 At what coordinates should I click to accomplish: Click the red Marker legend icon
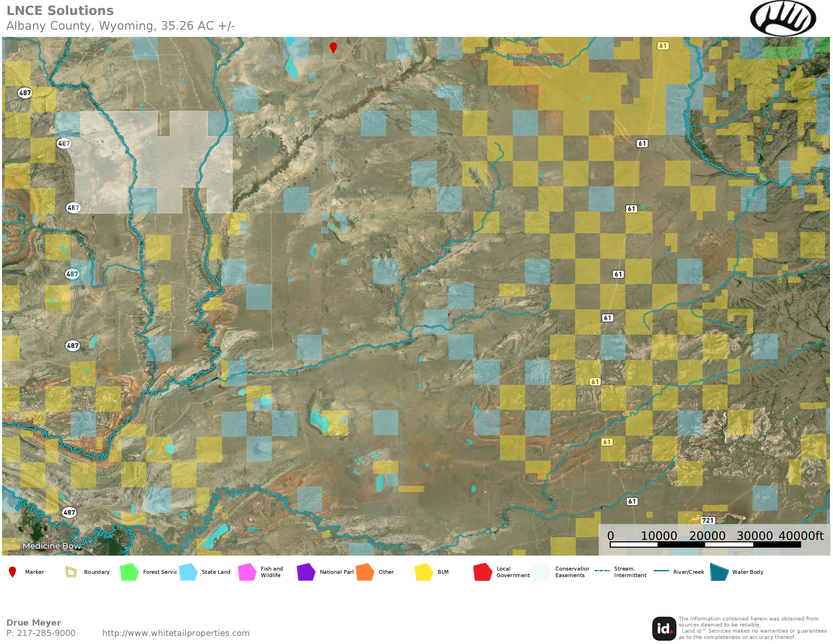[x=13, y=572]
